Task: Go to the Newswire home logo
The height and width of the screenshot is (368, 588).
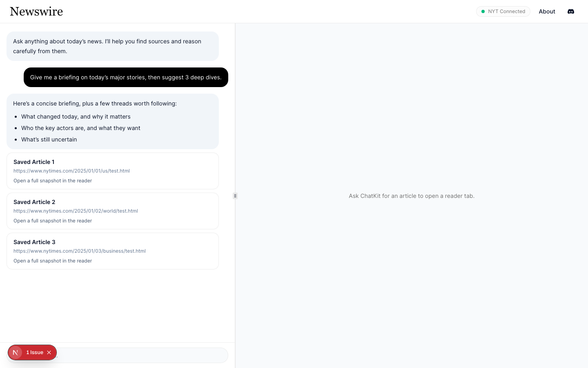Action: click(x=36, y=11)
